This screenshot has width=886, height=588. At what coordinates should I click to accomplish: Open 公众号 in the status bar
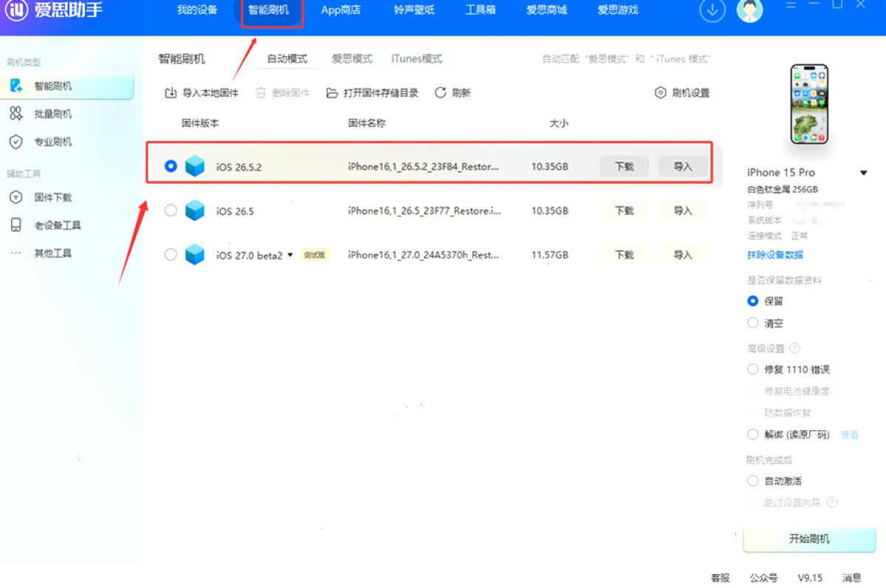pos(763,578)
